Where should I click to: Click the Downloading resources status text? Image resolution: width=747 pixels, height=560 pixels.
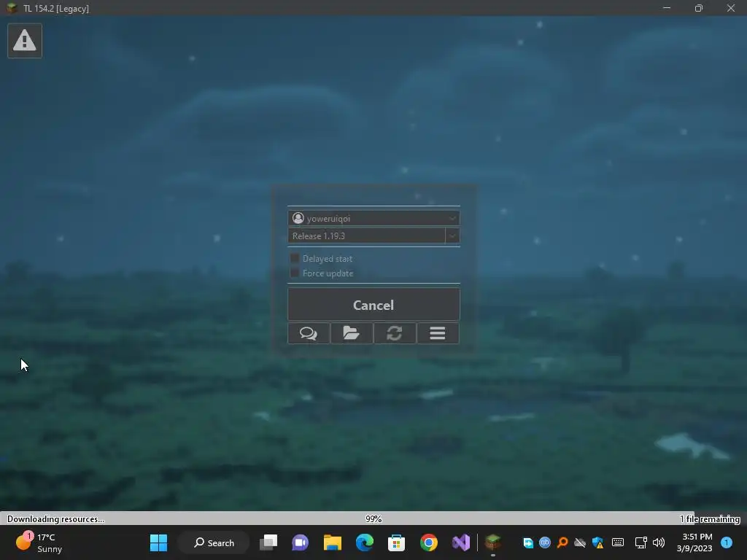pos(55,519)
